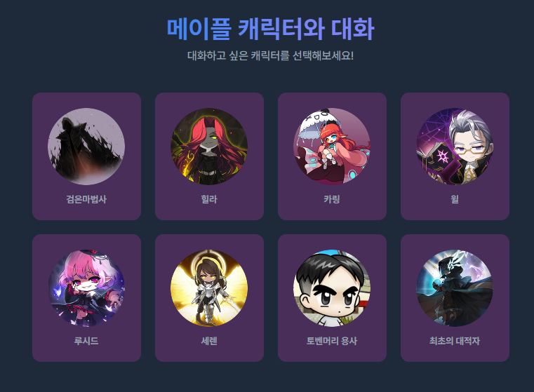Select the golden-winged 세렌 portrait
The width and height of the screenshot is (534, 392).
(x=209, y=288)
